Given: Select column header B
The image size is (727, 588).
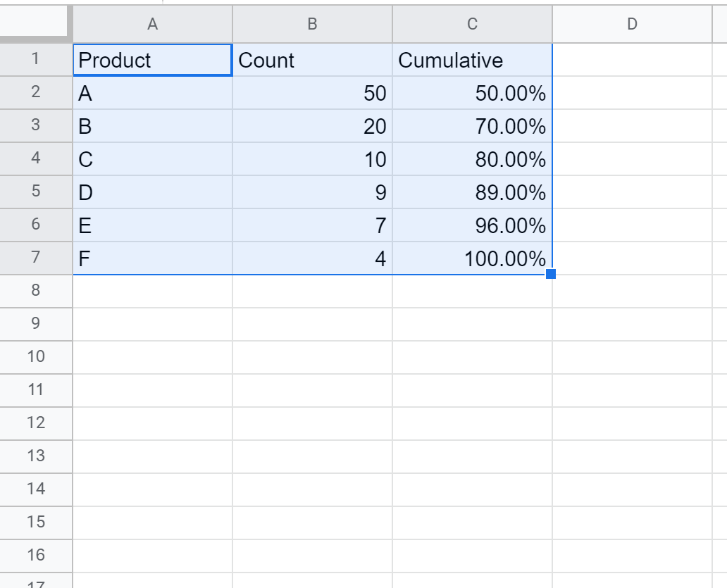Looking at the screenshot, I should pyautogui.click(x=312, y=23).
